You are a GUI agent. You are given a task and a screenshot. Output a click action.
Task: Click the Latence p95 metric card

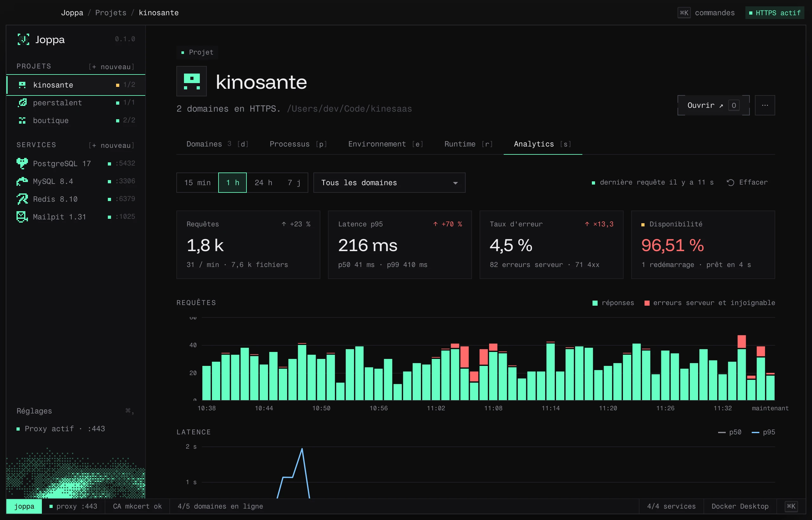pos(400,245)
